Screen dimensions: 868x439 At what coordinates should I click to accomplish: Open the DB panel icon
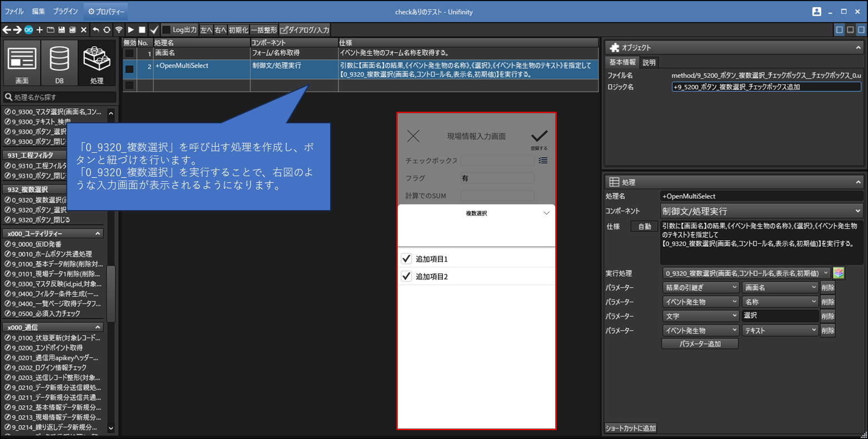click(59, 63)
